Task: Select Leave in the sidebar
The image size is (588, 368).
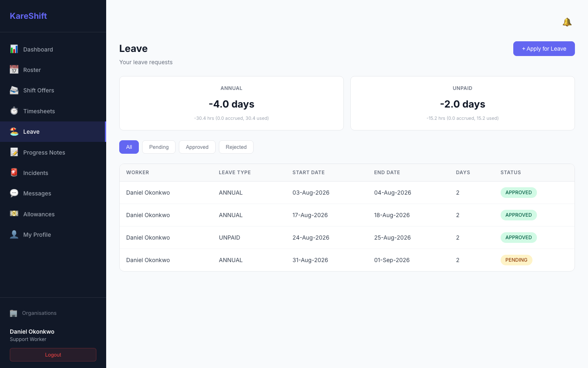Action: pyautogui.click(x=53, y=132)
